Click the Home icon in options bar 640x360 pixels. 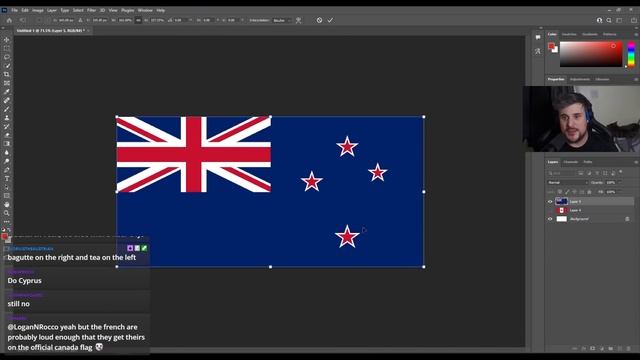tap(9, 20)
